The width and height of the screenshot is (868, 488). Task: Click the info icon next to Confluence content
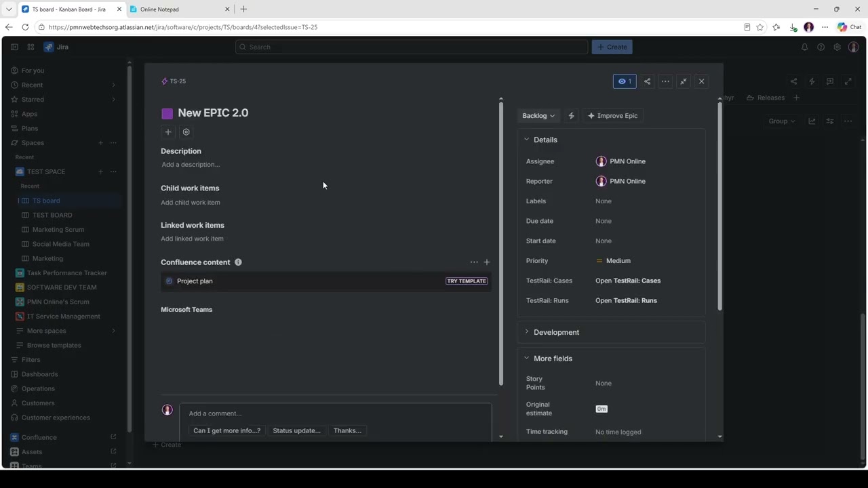click(x=238, y=262)
